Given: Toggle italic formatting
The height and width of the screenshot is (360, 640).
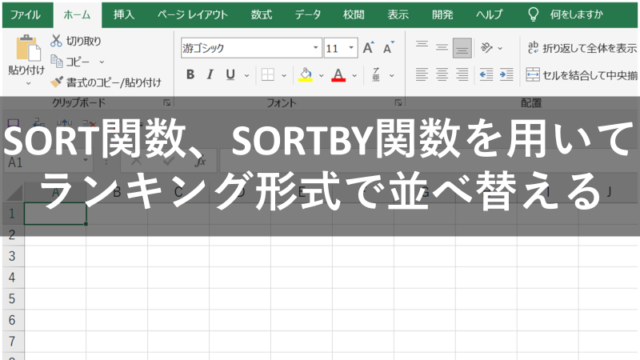Looking at the screenshot, I should coord(210,75).
